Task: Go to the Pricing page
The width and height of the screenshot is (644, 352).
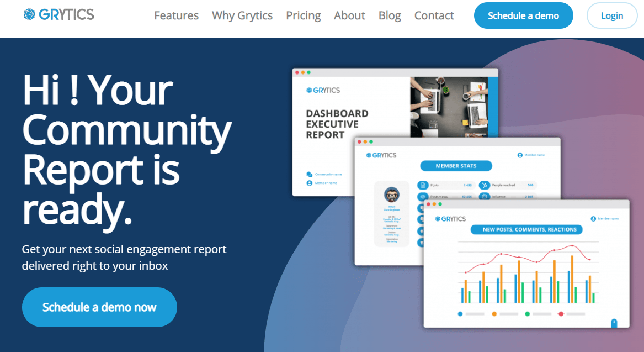Action: coord(303,15)
